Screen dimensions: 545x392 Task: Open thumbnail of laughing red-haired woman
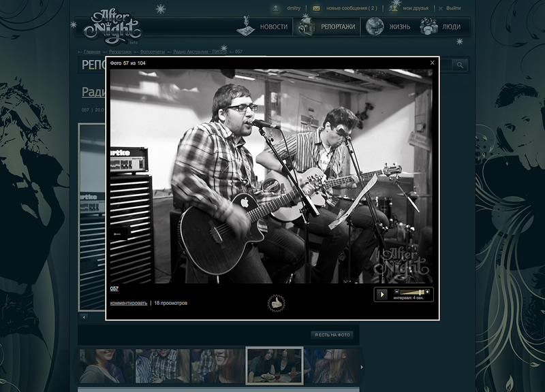pos(218,366)
